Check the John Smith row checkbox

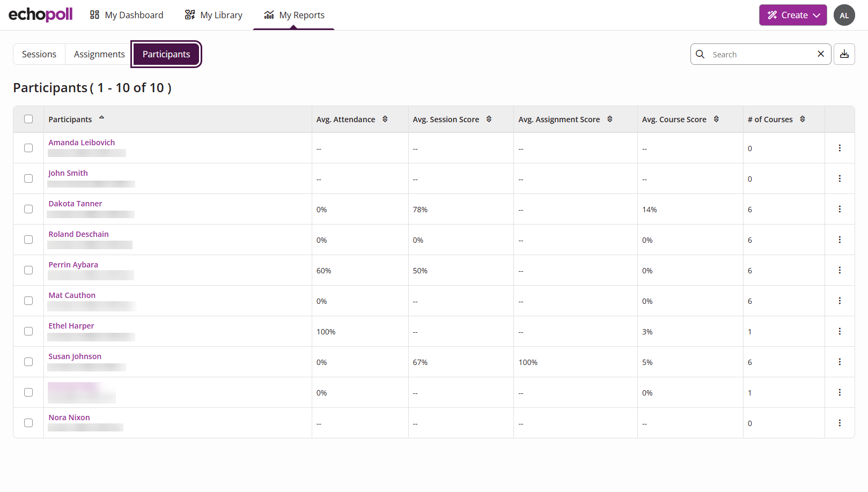tap(28, 178)
